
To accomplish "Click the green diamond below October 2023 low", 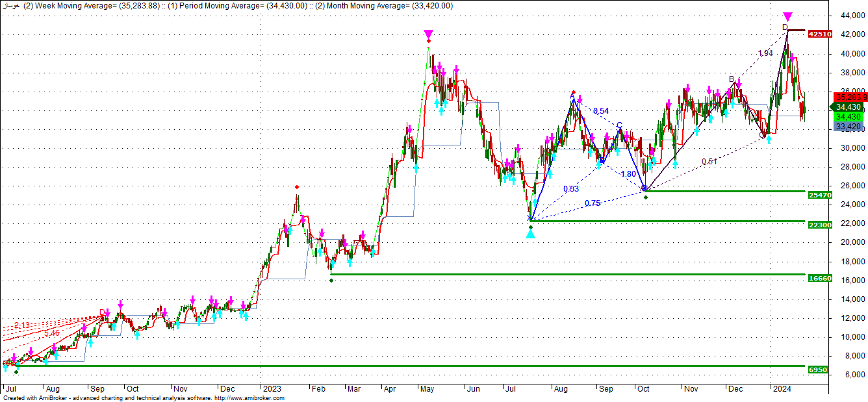I will pos(645,197).
